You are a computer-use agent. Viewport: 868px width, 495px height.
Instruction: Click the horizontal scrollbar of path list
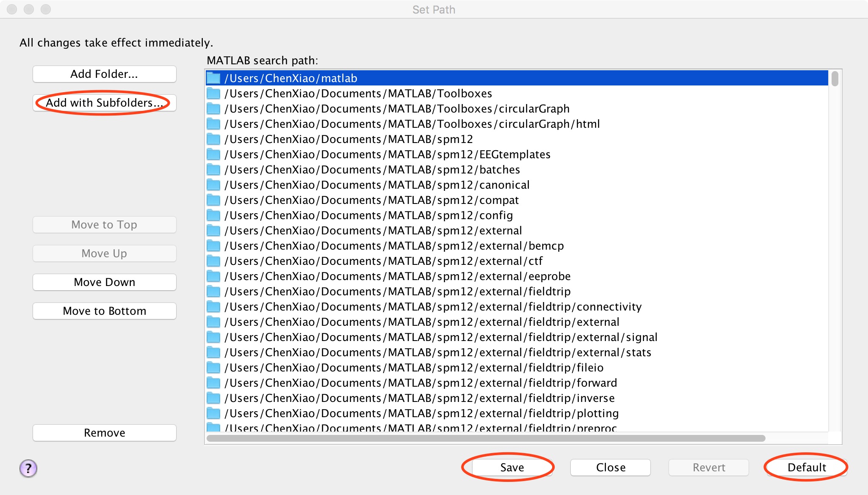click(x=486, y=438)
